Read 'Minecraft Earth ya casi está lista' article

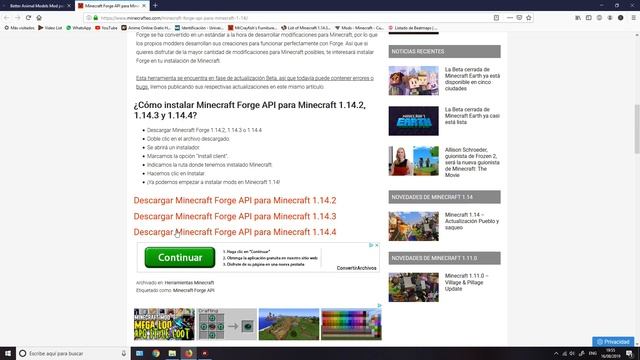click(x=472, y=116)
